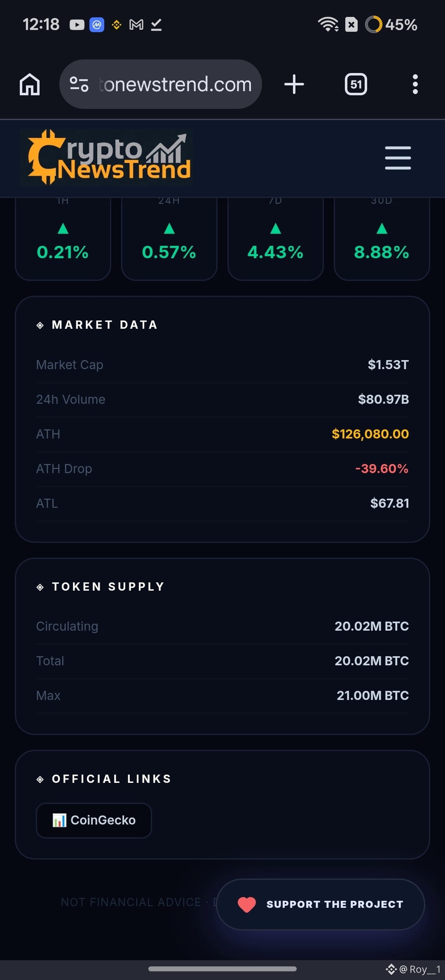Image resolution: width=445 pixels, height=980 pixels.
Task: Open a new tab with plus icon
Action: [294, 84]
